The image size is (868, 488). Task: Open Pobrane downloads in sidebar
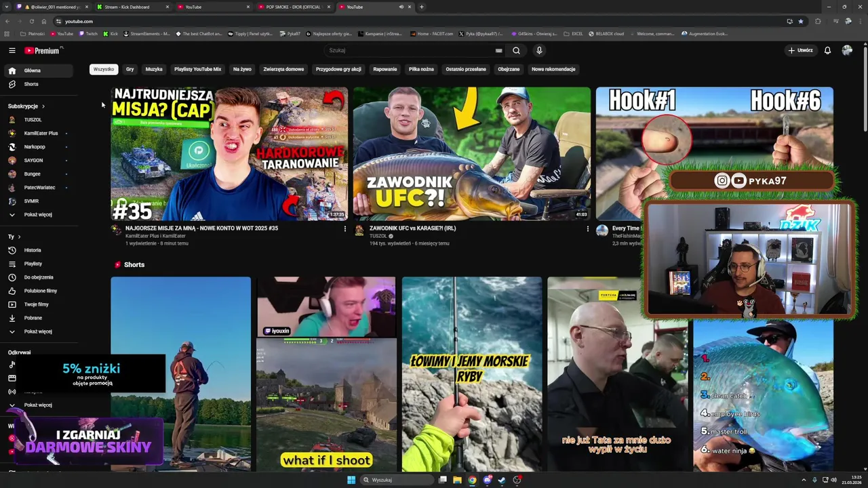click(x=39, y=318)
